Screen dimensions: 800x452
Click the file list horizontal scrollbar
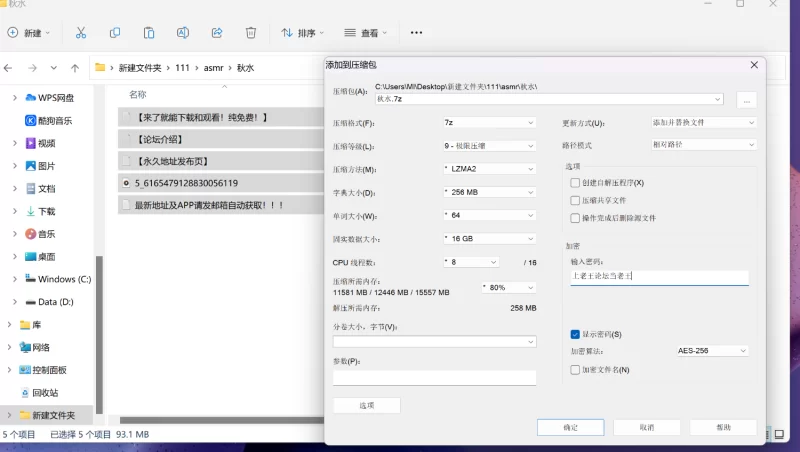point(221,420)
